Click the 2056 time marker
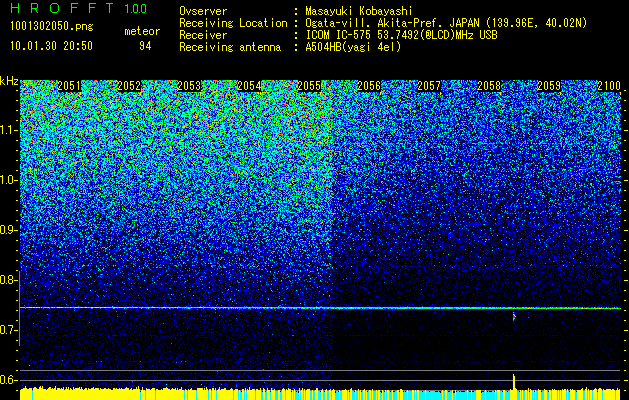629x400 pixels. click(369, 86)
